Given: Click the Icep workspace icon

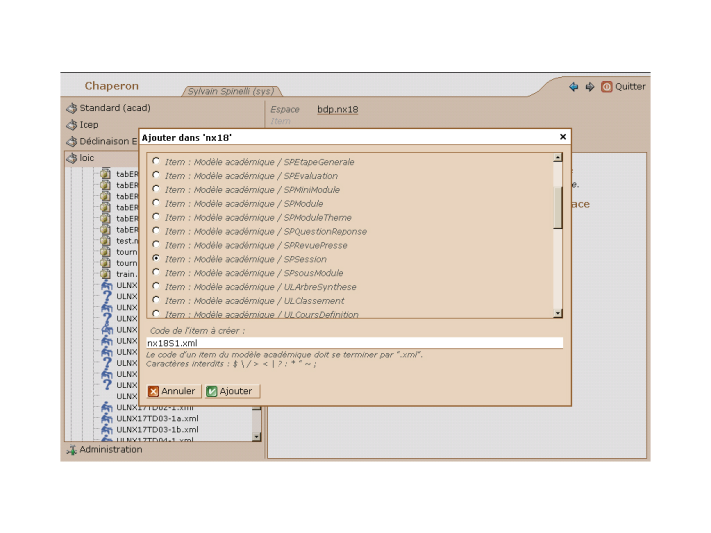Looking at the screenshot, I should (x=72, y=125).
